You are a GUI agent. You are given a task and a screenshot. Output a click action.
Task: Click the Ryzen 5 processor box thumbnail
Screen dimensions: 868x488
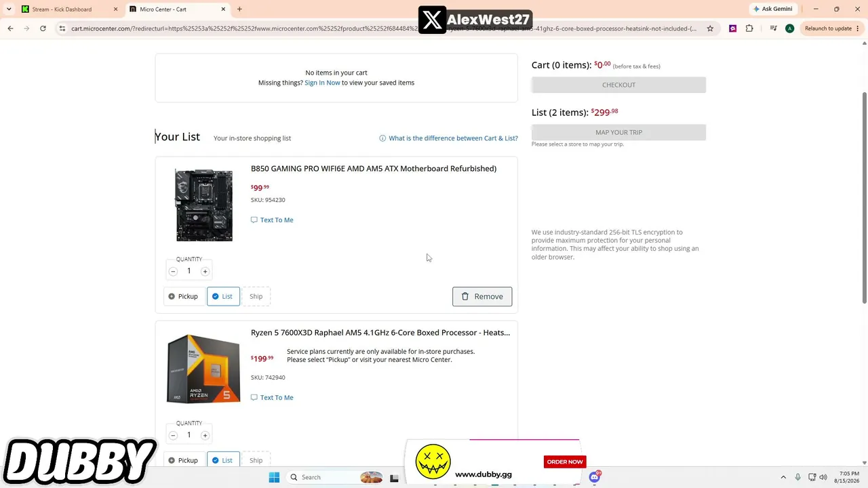(203, 369)
